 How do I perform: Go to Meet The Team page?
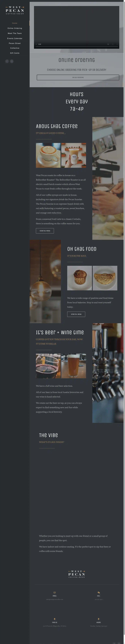[15, 33]
